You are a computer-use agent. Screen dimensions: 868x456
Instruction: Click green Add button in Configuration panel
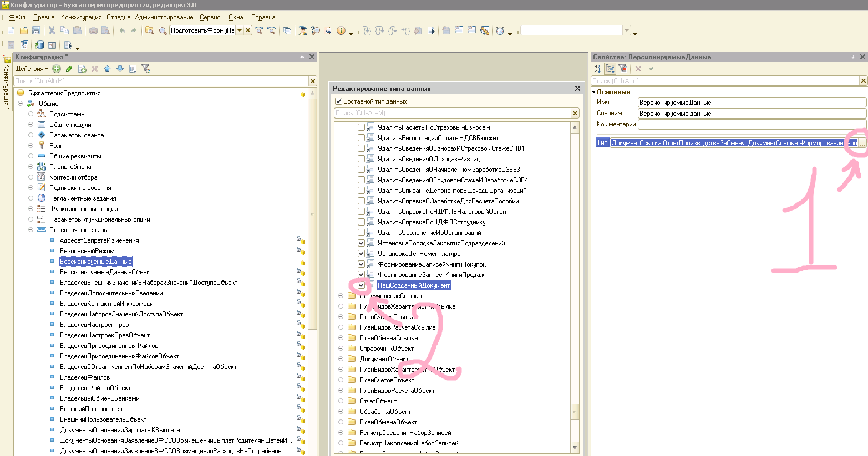[57, 69]
